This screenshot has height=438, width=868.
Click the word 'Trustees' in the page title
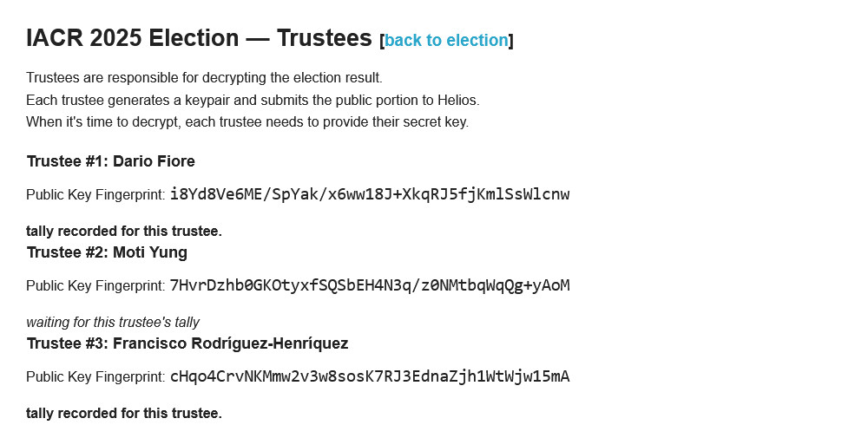324,38
